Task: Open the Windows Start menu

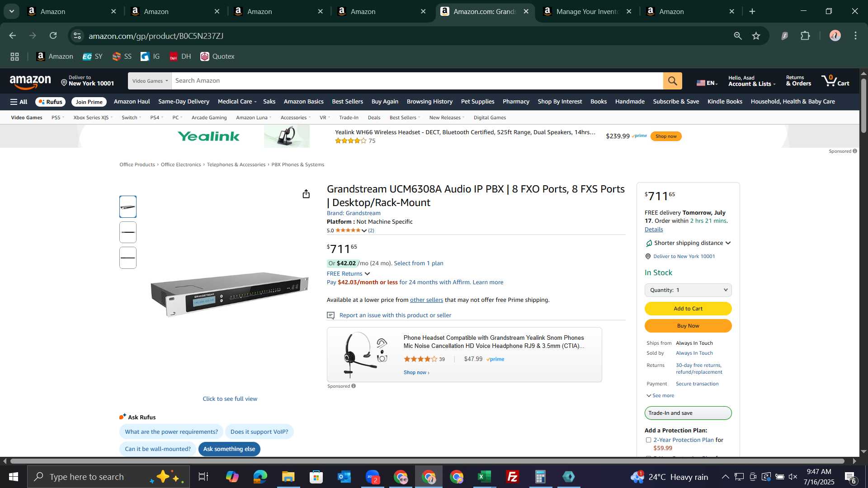Action: (13, 477)
